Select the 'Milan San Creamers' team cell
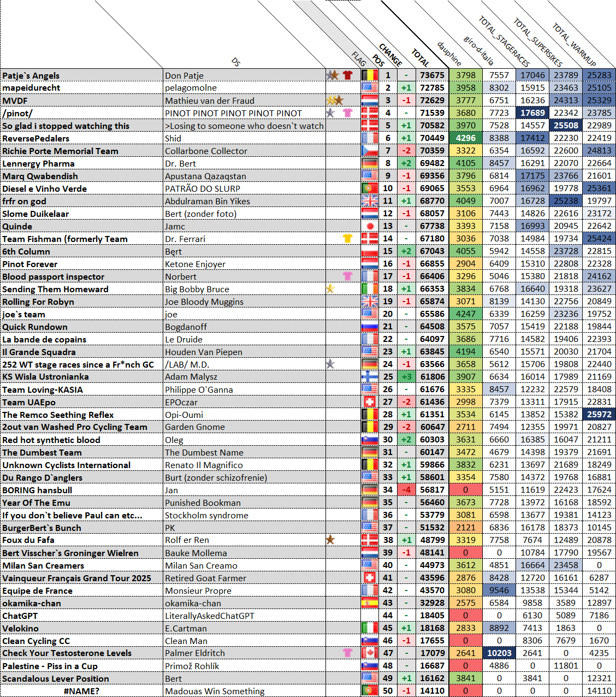616x697 pixels. 82,565
